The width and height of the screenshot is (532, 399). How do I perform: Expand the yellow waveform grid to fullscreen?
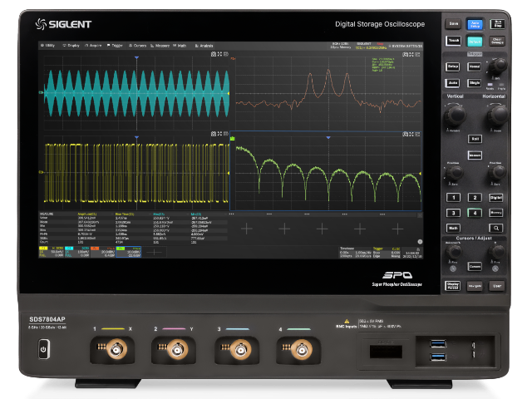(x=219, y=134)
